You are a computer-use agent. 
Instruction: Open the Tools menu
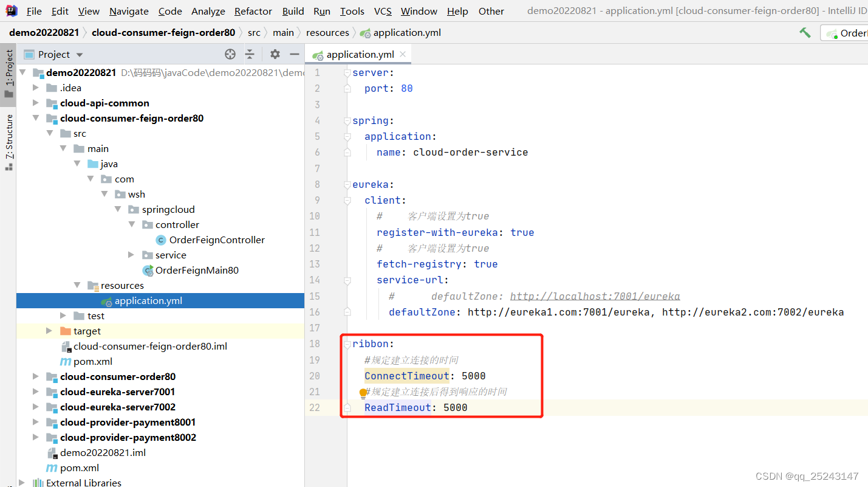click(x=352, y=11)
